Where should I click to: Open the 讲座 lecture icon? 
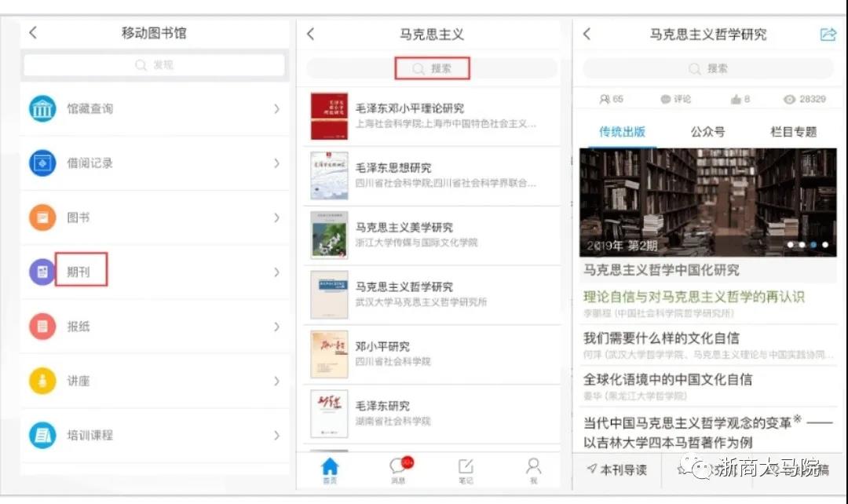coord(42,381)
